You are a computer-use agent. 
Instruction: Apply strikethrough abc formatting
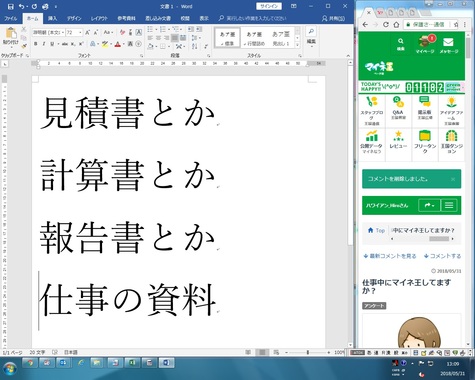[65, 44]
